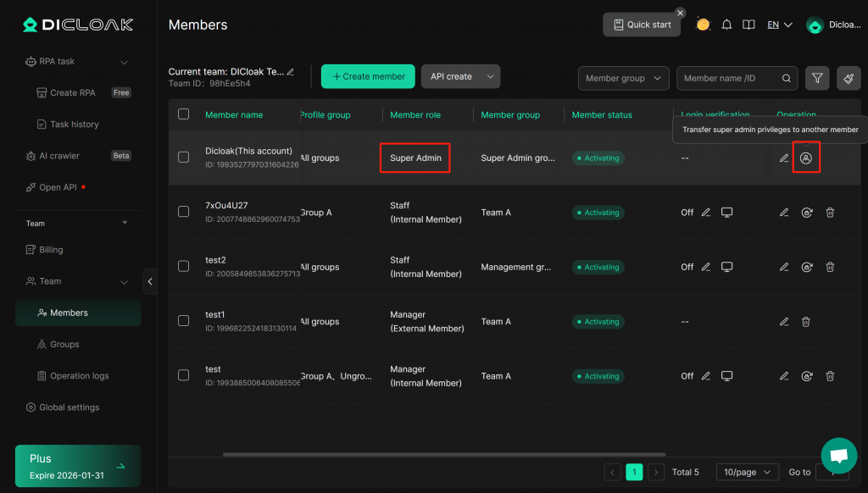Viewport: 868px width, 493px height.
Task: Open the Member group dropdown
Action: tap(623, 78)
